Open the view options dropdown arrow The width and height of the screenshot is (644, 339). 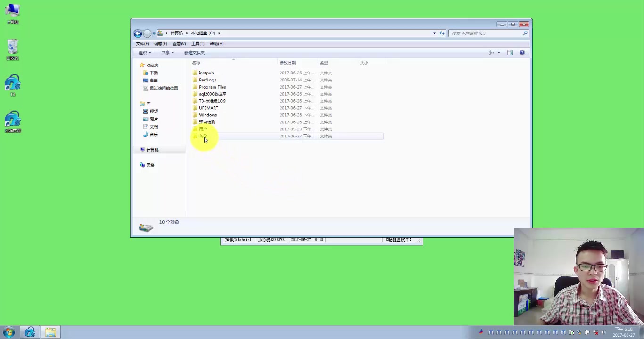pos(499,53)
